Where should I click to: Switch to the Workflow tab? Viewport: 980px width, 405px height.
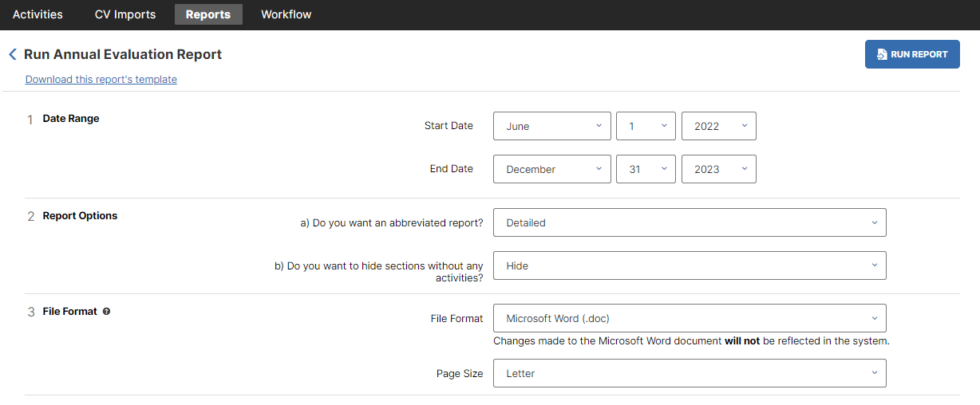coord(286,14)
